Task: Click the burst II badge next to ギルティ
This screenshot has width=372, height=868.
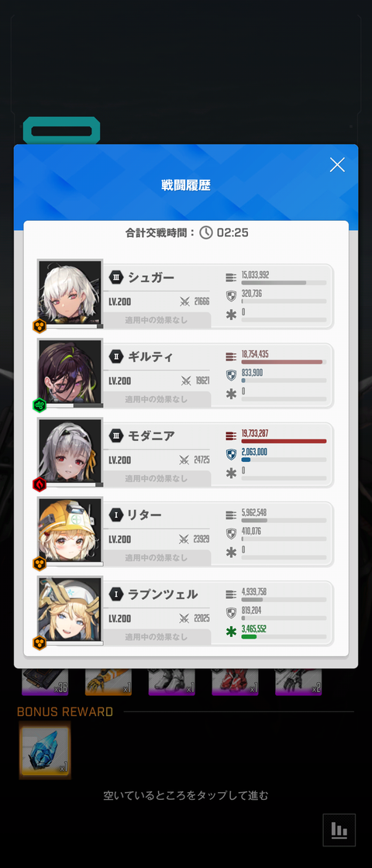Action: click(x=115, y=356)
